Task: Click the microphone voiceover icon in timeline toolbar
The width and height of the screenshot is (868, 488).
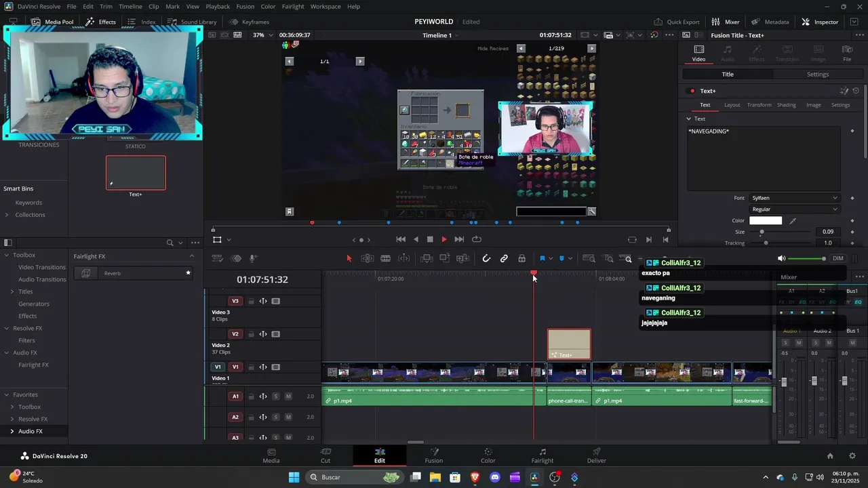Action: [253, 258]
